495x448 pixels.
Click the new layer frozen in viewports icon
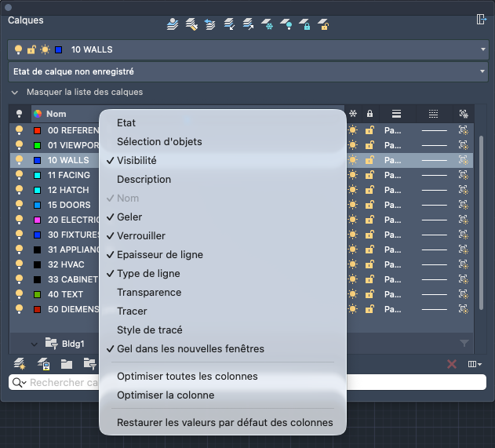pos(43,364)
